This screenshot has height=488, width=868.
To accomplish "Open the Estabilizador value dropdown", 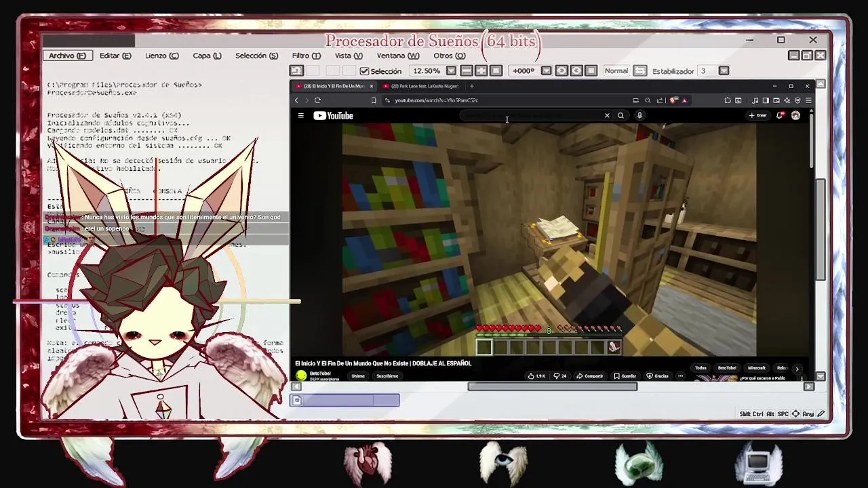I will click(x=724, y=70).
